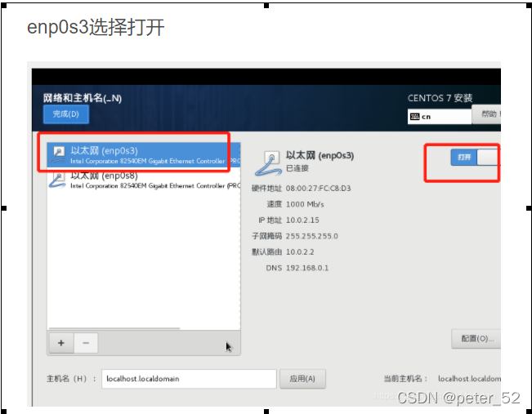Click the enp0s8 ethernet cable icon
The image size is (532, 414).
pyautogui.click(x=57, y=180)
